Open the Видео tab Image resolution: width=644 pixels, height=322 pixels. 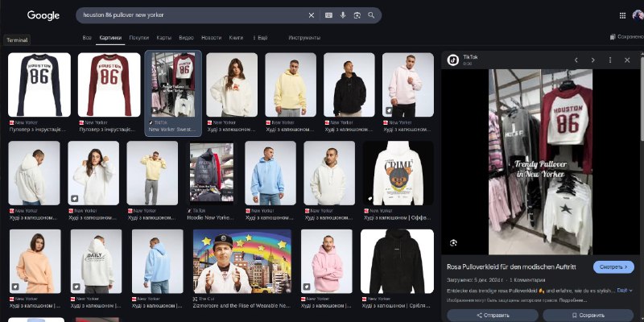coord(186,37)
